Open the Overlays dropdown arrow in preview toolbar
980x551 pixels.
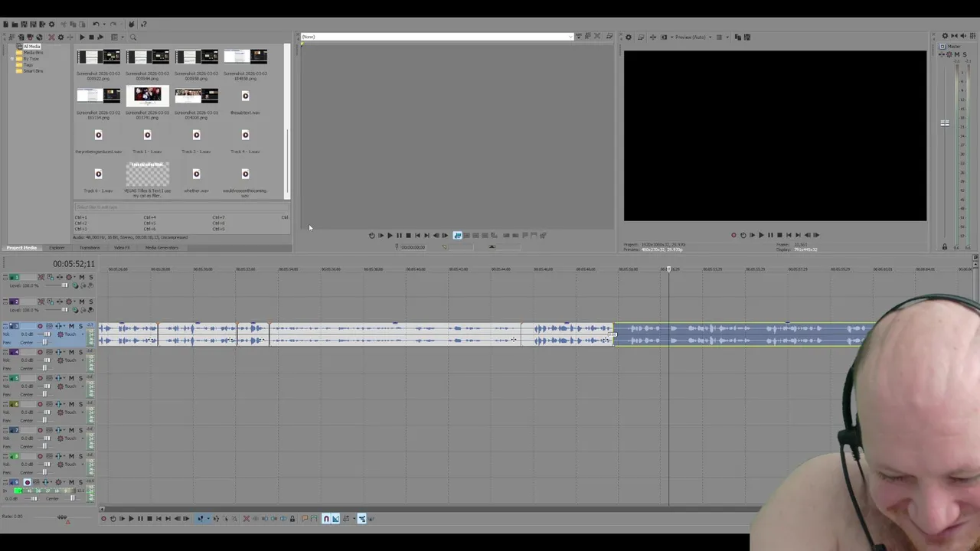[727, 37]
